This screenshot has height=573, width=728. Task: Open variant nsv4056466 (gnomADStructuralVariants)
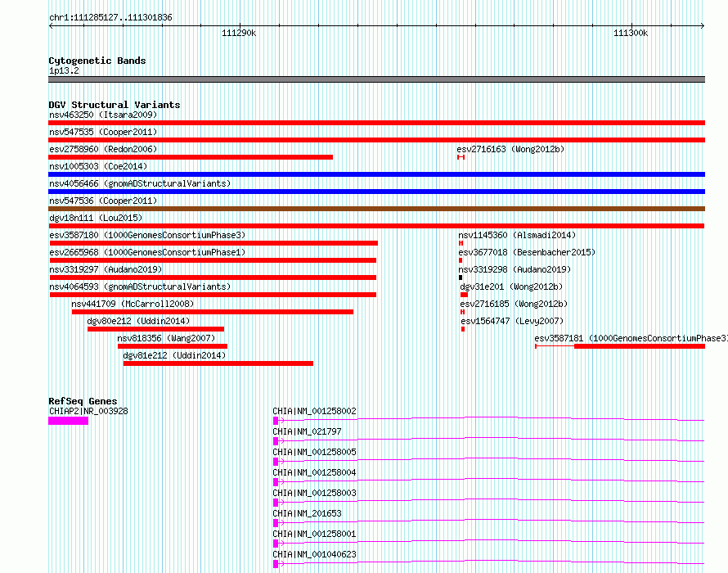tap(140, 183)
